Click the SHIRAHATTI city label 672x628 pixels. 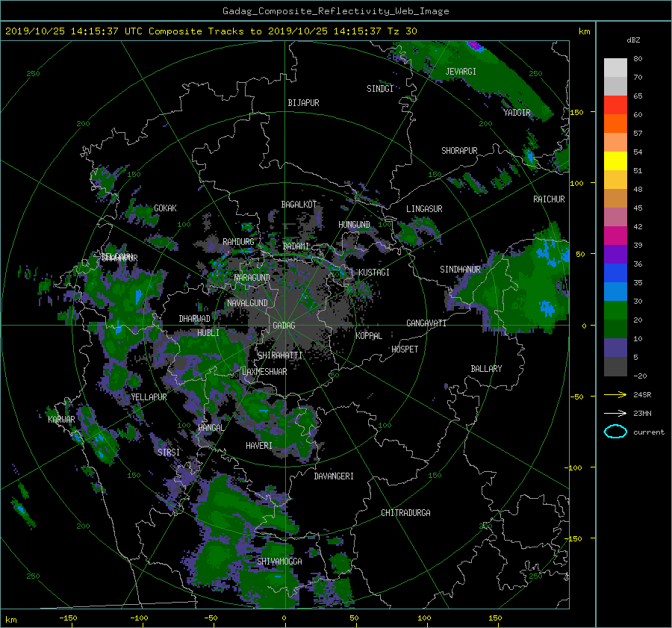click(280, 355)
